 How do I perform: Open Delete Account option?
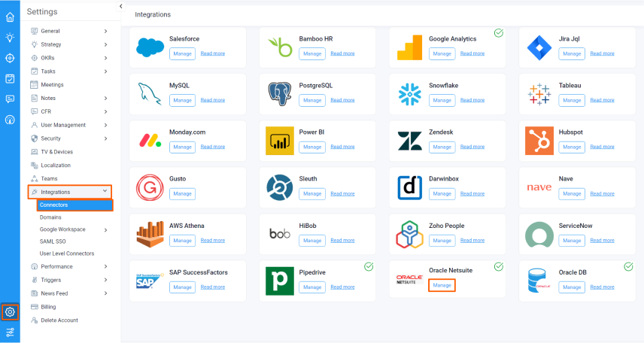(59, 320)
